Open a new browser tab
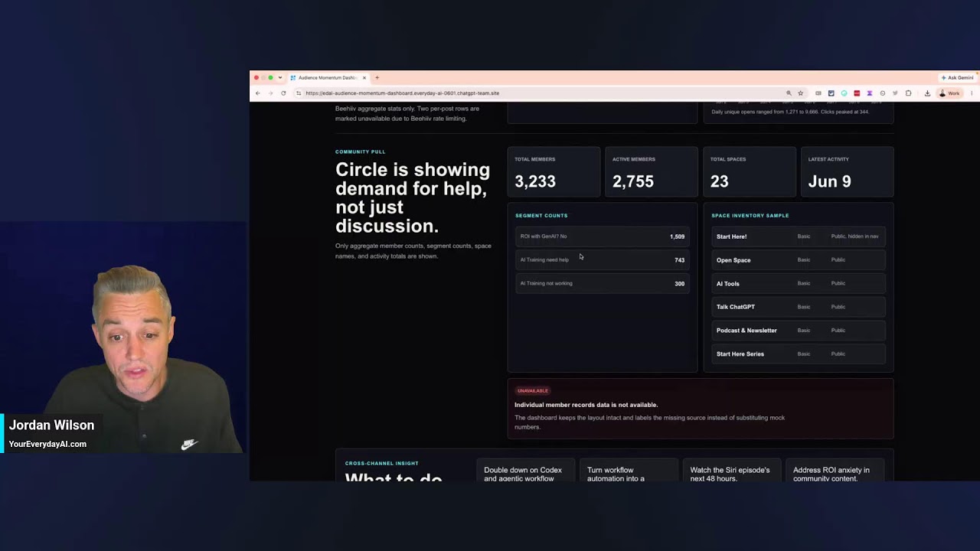The width and height of the screenshot is (980, 551). [x=377, y=77]
